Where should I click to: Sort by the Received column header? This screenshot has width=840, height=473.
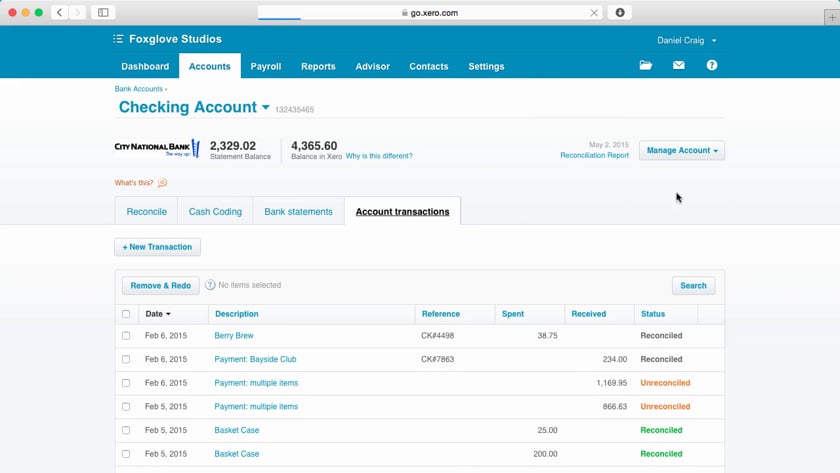point(589,314)
